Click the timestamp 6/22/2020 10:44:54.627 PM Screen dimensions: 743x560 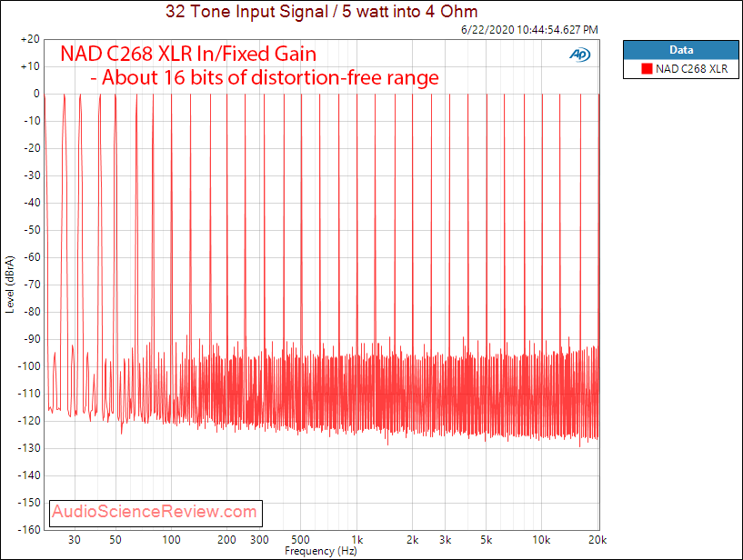click(529, 30)
